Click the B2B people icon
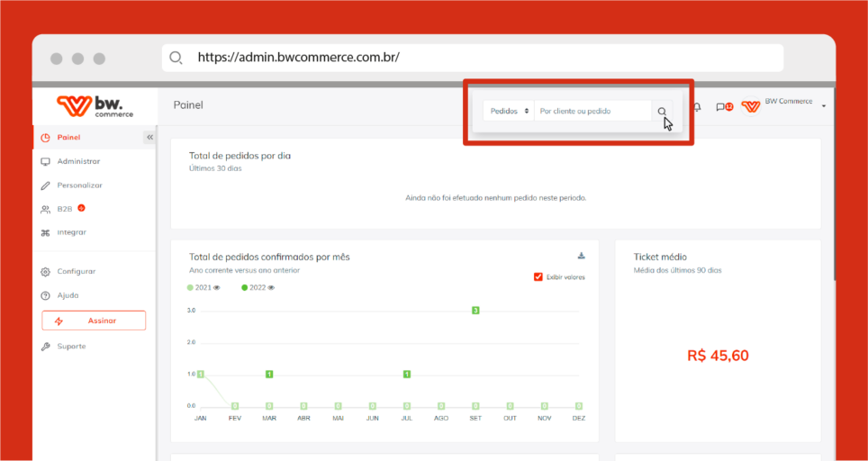Viewport: 868px width, 461px height. [x=46, y=210]
